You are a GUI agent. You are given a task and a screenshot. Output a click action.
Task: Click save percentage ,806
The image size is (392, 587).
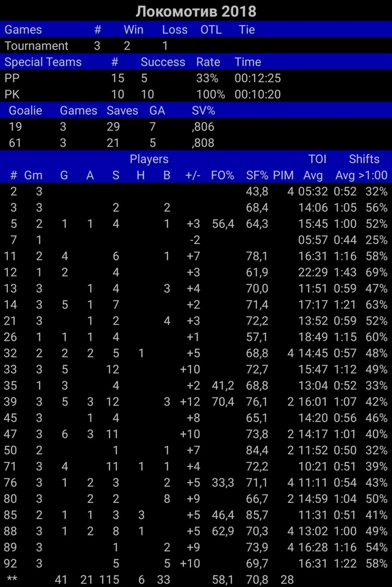[203, 127]
